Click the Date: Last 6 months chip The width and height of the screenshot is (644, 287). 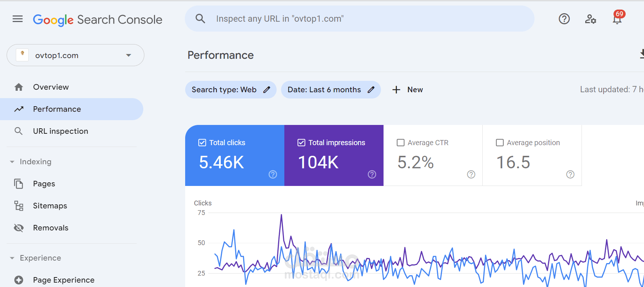pyautogui.click(x=331, y=90)
